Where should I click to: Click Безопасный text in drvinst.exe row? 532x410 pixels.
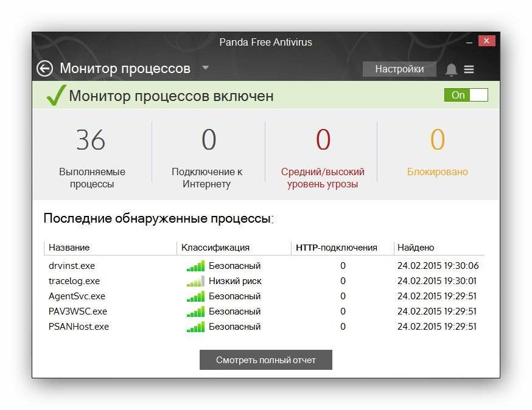click(235, 266)
